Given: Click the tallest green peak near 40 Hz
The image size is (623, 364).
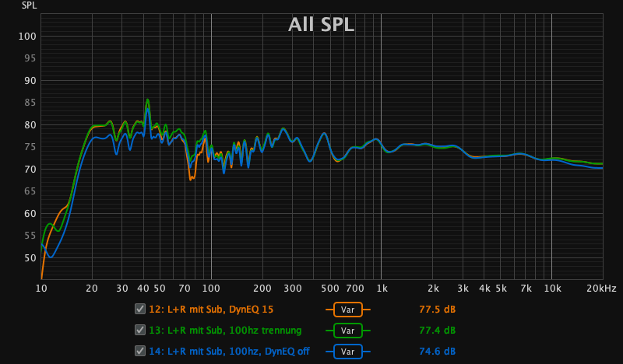Looking at the screenshot, I should click(x=147, y=100).
